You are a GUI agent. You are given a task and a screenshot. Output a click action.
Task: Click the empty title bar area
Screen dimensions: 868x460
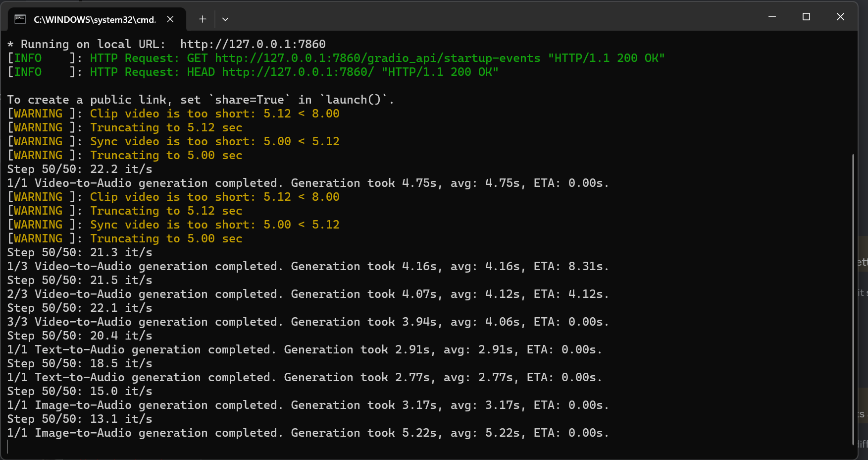[x=495, y=17]
